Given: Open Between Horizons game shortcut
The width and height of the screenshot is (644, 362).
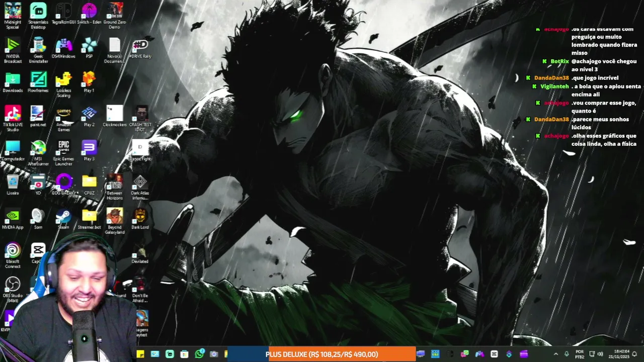Looking at the screenshot, I should 115,187.
